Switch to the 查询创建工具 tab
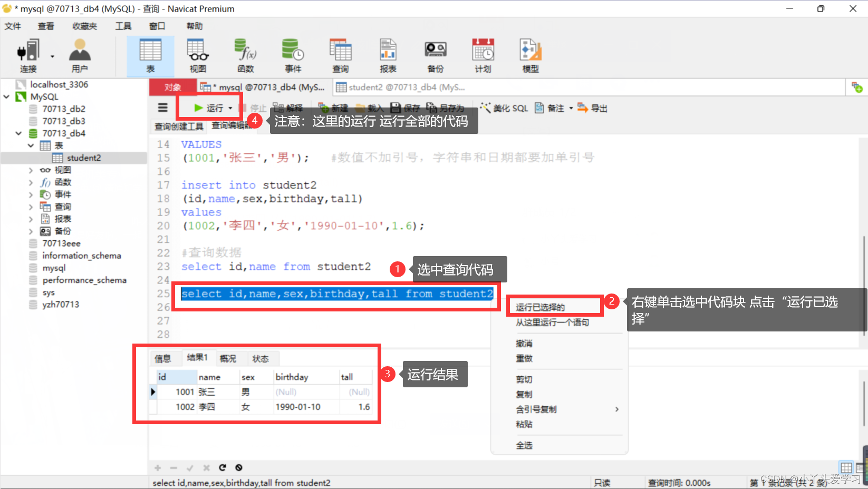Viewport: 868px width, 489px height. [179, 126]
